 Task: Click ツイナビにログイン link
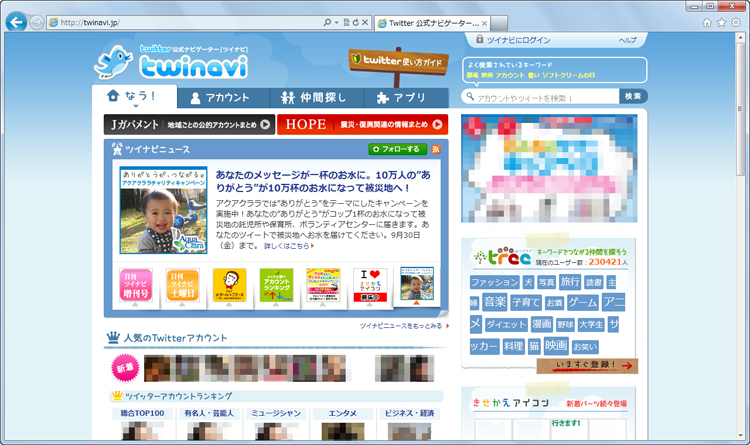pyautogui.click(x=518, y=40)
